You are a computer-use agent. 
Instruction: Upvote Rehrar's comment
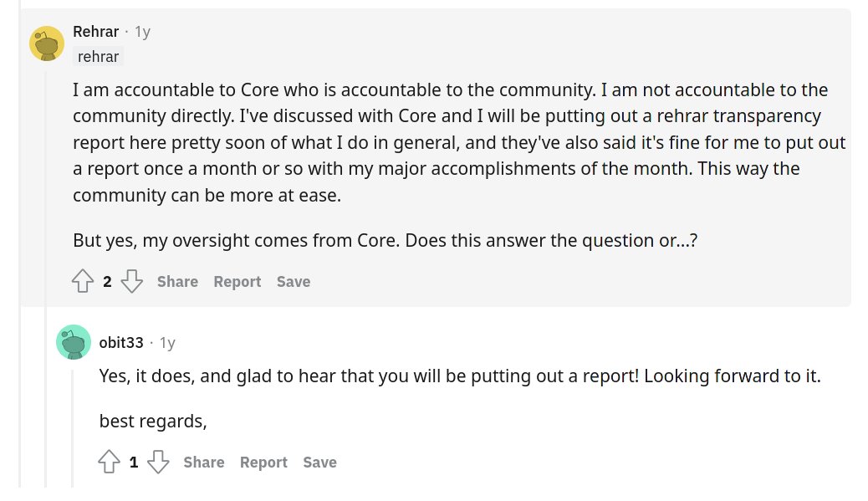pyautogui.click(x=83, y=281)
